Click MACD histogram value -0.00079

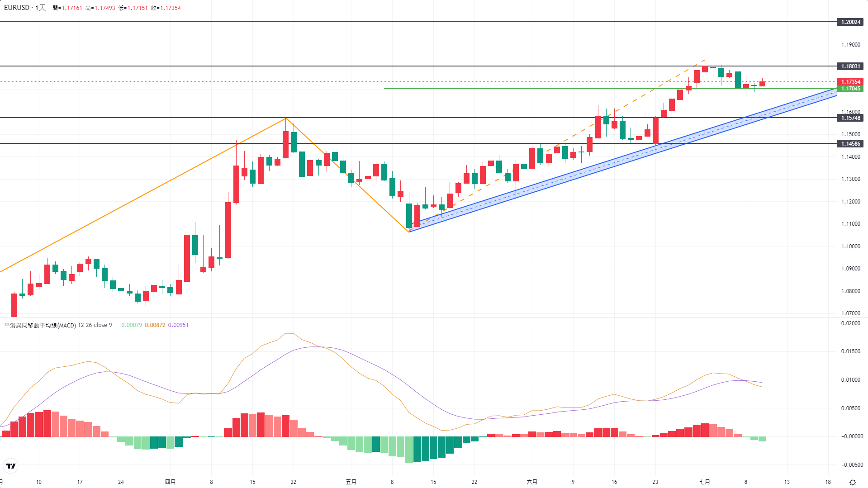pyautogui.click(x=130, y=325)
